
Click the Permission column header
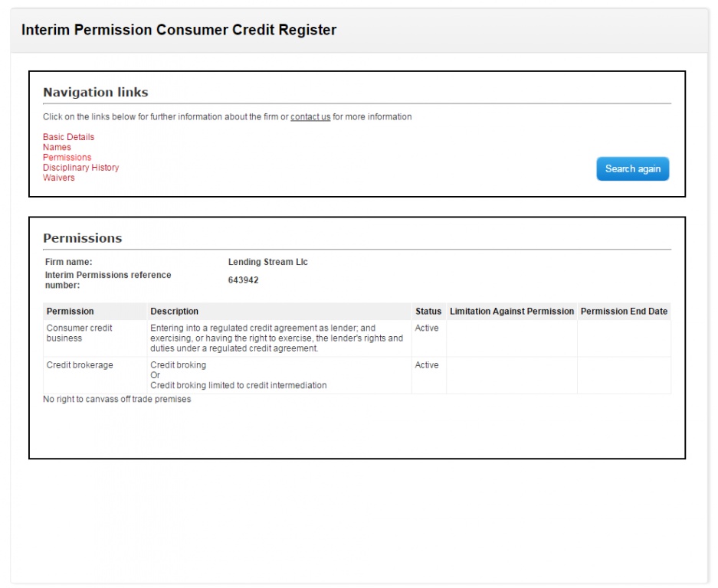point(70,312)
